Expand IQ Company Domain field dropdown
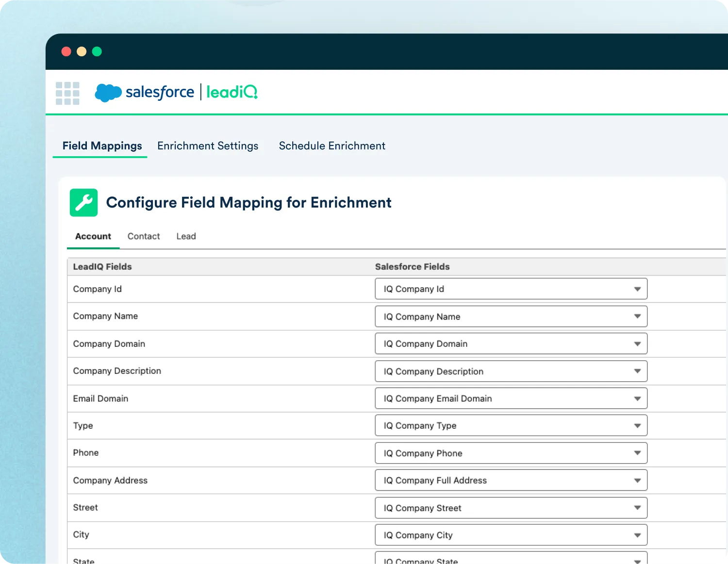 pos(511,344)
